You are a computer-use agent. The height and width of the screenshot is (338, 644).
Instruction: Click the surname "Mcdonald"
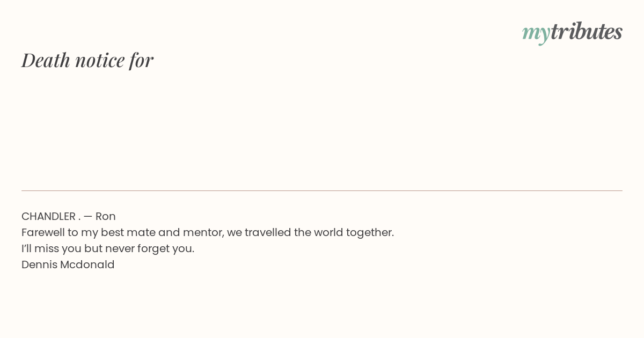[87, 264]
